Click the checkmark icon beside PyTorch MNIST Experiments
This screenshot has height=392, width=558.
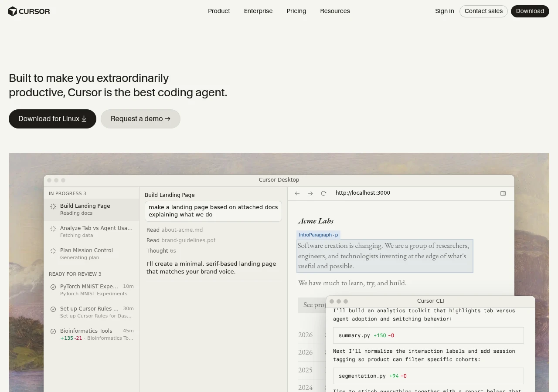click(53, 287)
